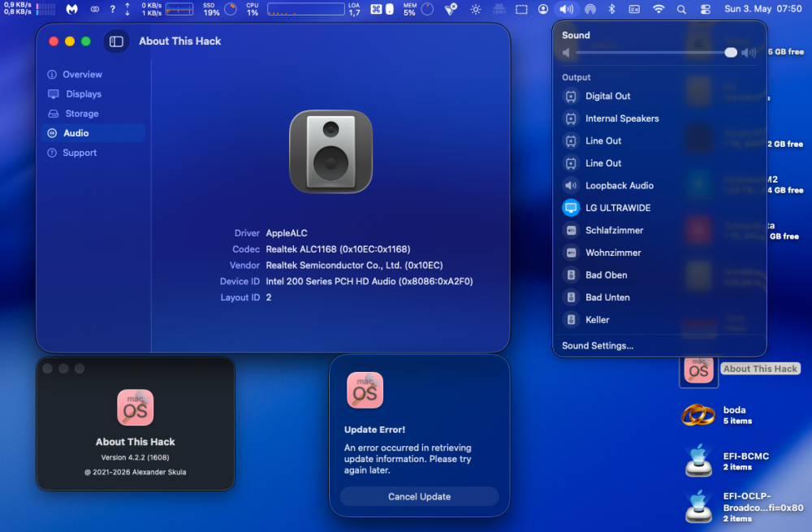This screenshot has height=532, width=812.
Task: Select the Audio section in the sidebar
Action: 93,133
